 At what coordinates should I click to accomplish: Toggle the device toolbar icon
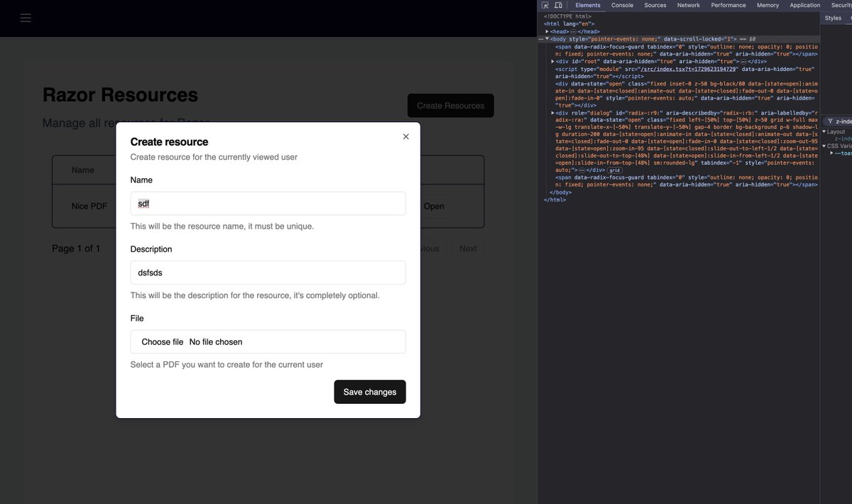pos(559,5)
